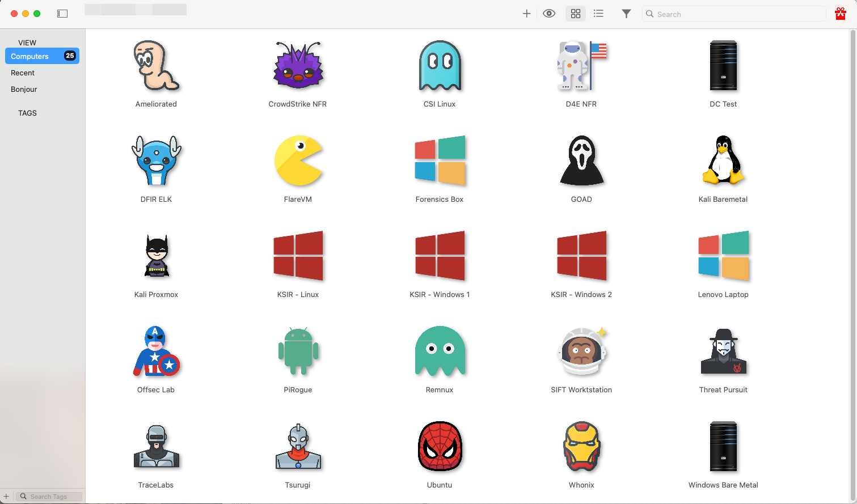This screenshot has width=857, height=504.
Task: Click the "GOAD" label text
Action: click(581, 199)
